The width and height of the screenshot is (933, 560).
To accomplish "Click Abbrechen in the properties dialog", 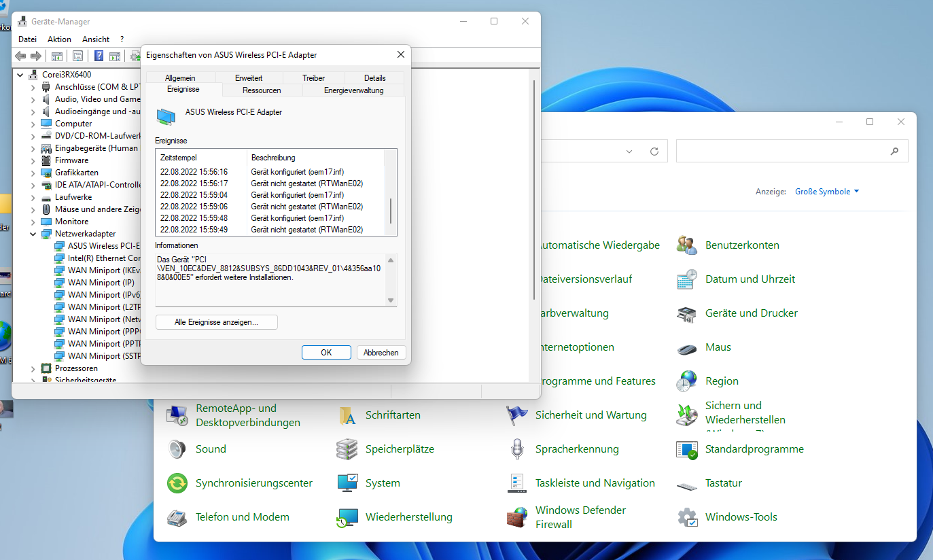I will pyautogui.click(x=381, y=353).
